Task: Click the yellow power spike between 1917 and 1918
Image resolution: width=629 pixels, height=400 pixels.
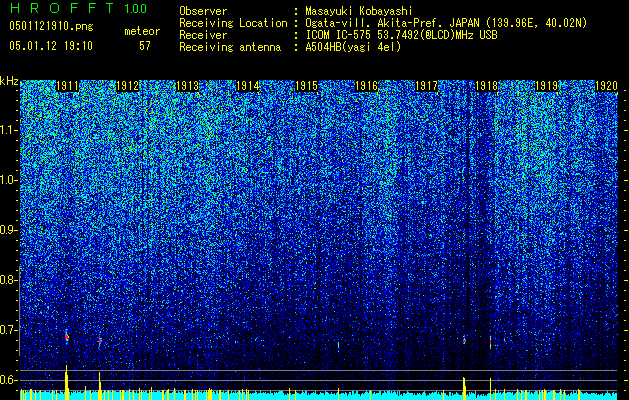Action: [464, 388]
